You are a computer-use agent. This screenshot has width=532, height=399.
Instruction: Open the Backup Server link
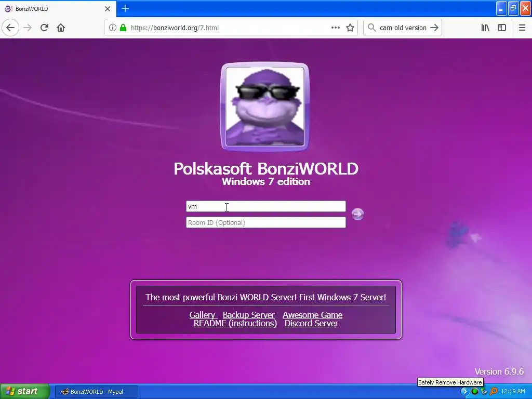coord(249,315)
